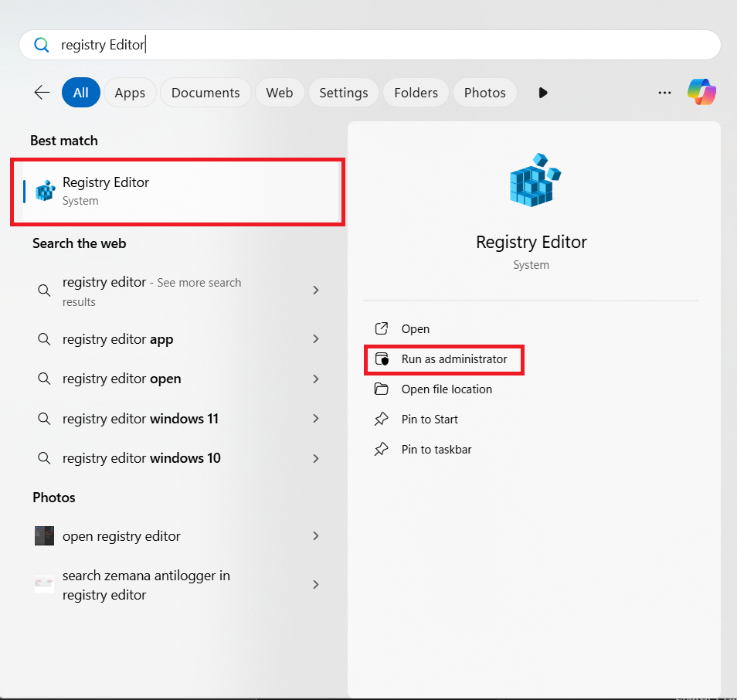The width and height of the screenshot is (737, 700).
Task: Expand chevron for 'registry editor windows 11'
Action: (x=316, y=419)
